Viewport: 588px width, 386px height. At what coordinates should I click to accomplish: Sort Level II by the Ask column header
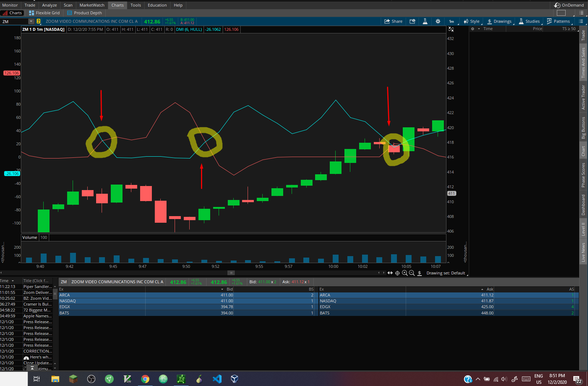click(x=490, y=289)
